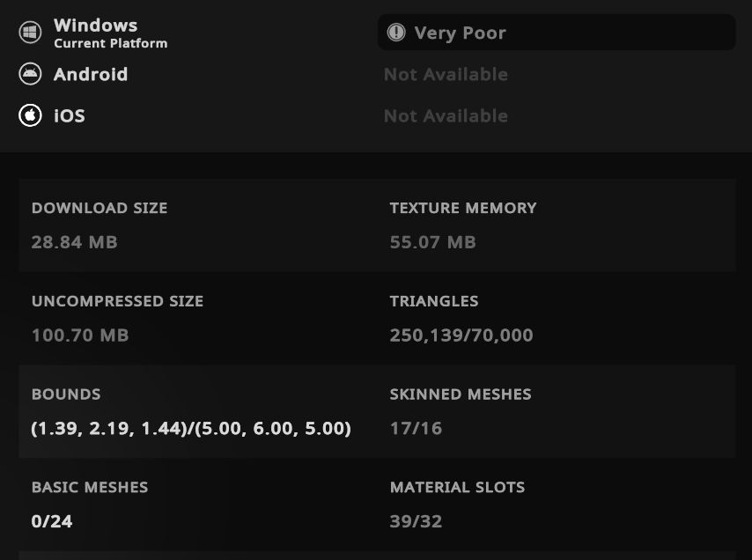
Task: Select the Android platform label
Action: tap(91, 74)
